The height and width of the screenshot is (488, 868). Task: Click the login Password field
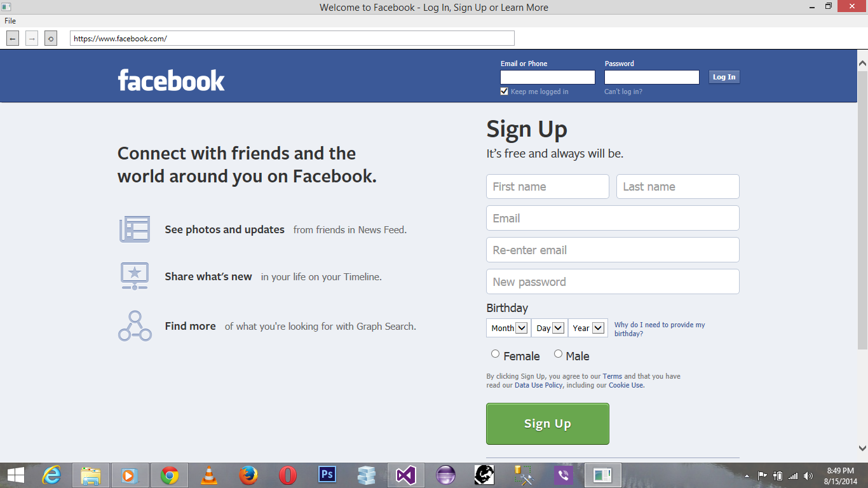coord(652,78)
